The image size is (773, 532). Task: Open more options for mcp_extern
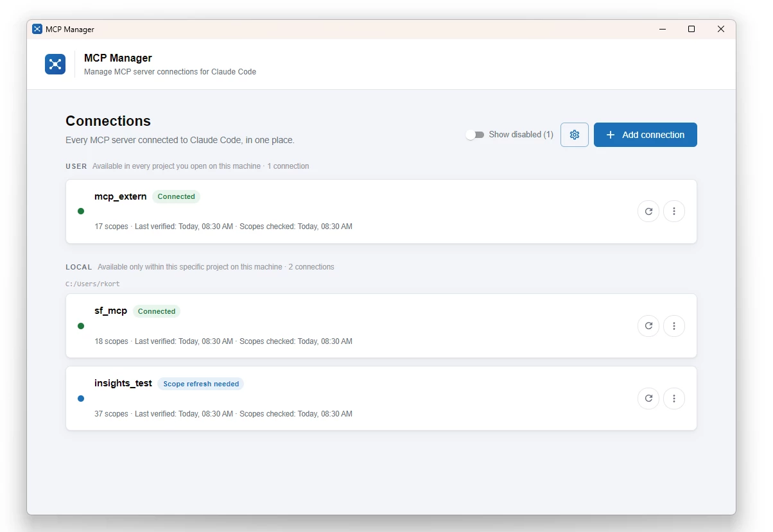674,211
